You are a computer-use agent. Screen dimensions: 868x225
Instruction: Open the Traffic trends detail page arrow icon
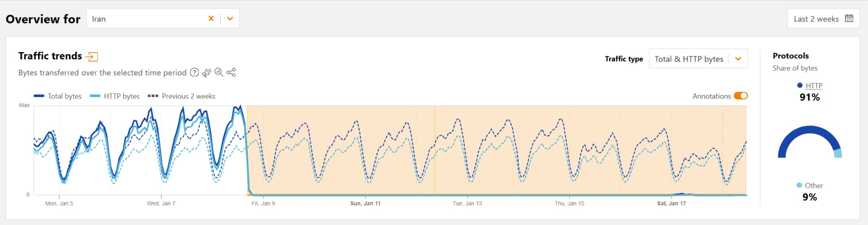click(x=92, y=56)
